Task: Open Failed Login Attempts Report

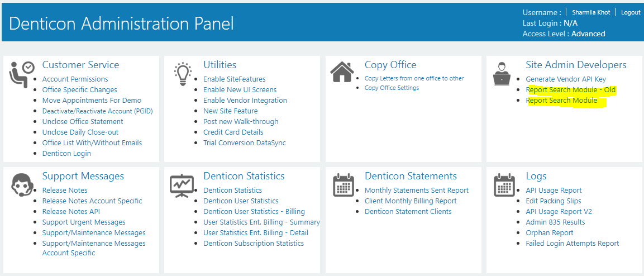Action: pos(572,243)
